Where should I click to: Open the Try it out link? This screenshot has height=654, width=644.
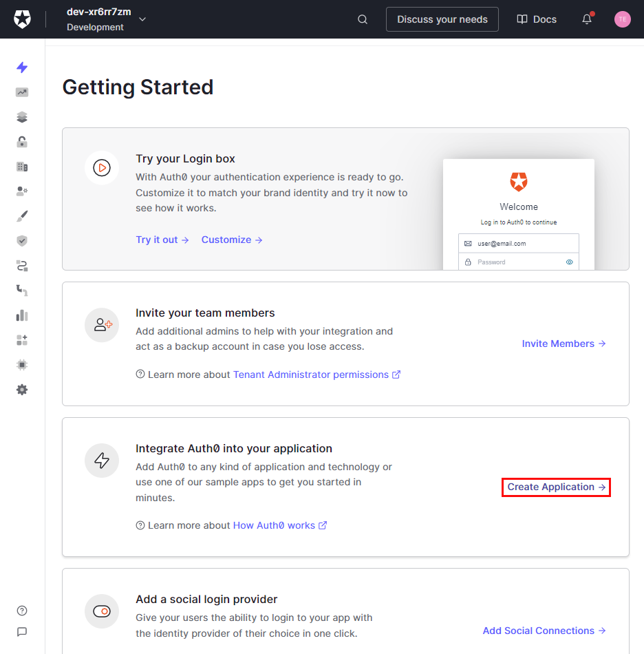point(162,240)
